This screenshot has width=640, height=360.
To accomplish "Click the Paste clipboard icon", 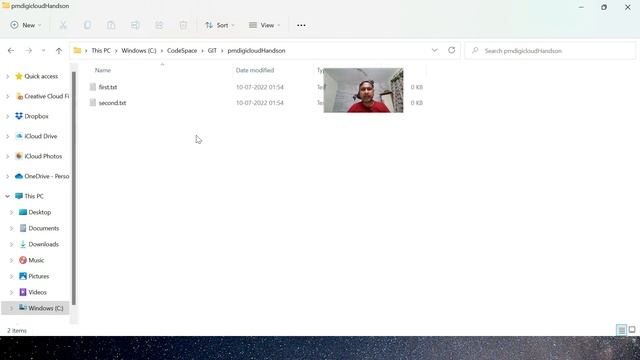I will [111, 25].
